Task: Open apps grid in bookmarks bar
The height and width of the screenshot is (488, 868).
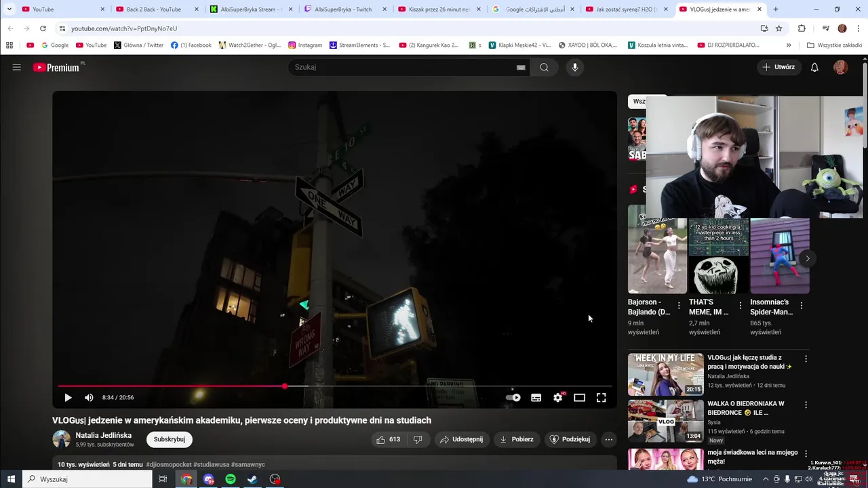Action: (x=9, y=45)
